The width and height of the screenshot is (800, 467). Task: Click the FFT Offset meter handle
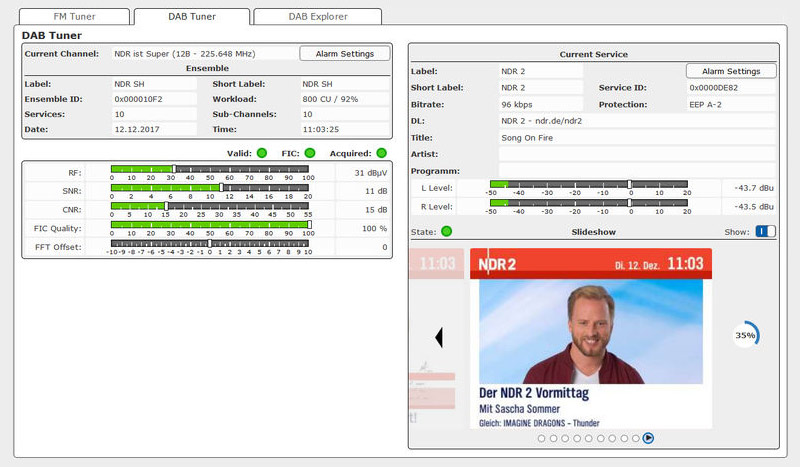(x=210, y=243)
